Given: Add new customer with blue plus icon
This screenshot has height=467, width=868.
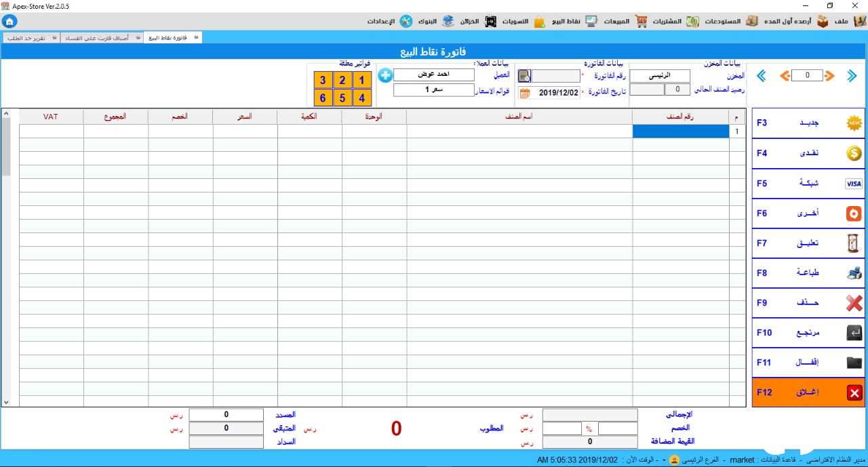Looking at the screenshot, I should [x=385, y=75].
